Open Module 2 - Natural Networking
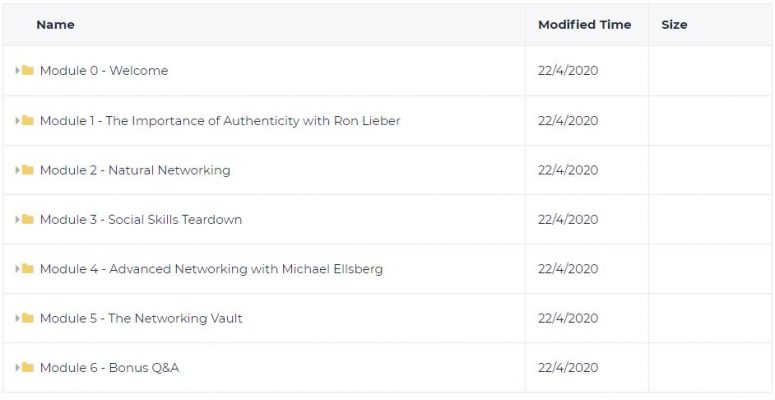Image resolution: width=775 pixels, height=400 pixels. 135,170
